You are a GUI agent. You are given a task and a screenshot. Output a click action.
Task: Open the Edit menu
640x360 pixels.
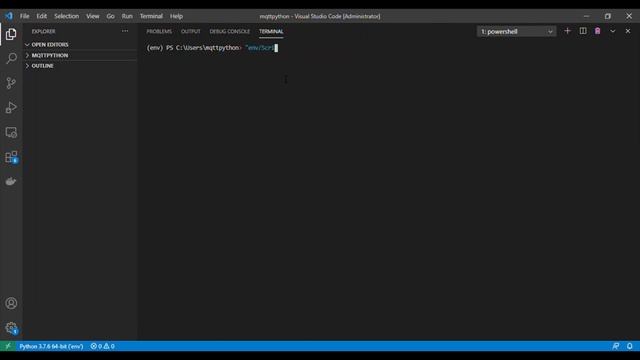click(x=42, y=16)
